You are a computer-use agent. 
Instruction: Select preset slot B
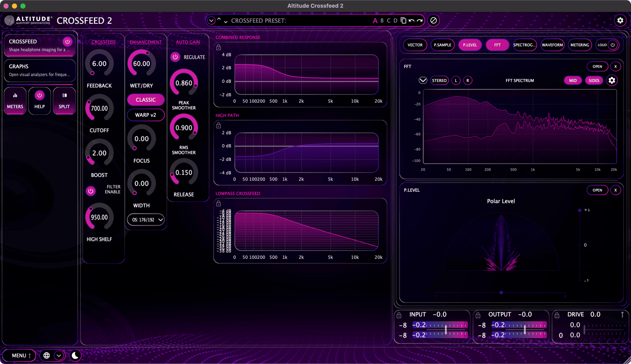[382, 21]
